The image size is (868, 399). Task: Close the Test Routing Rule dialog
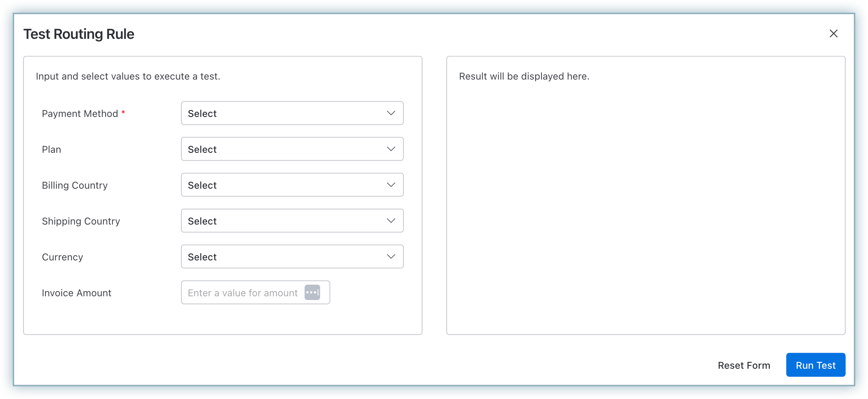(833, 34)
